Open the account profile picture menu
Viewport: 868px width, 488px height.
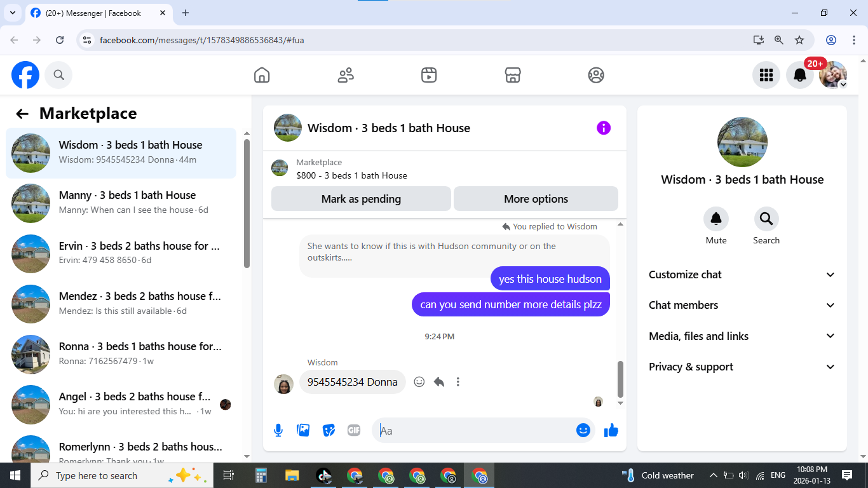833,75
